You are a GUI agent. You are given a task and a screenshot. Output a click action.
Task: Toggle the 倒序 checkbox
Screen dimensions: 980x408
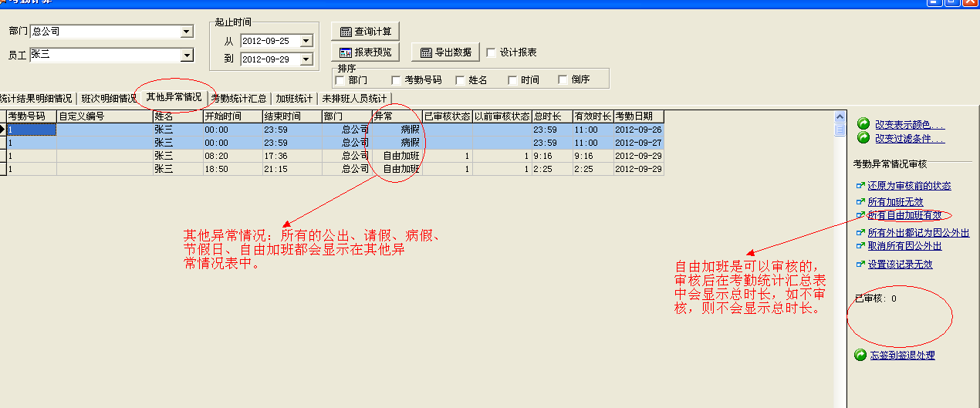(564, 79)
